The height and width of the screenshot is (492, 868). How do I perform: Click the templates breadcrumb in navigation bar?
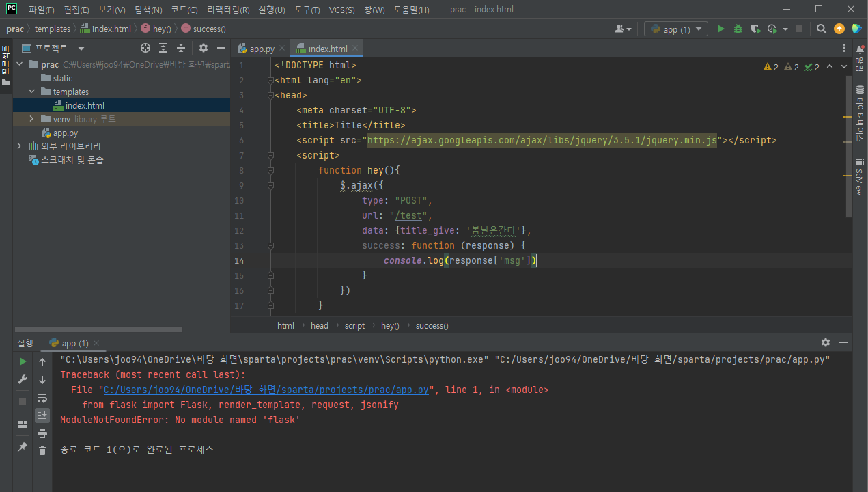coord(53,29)
